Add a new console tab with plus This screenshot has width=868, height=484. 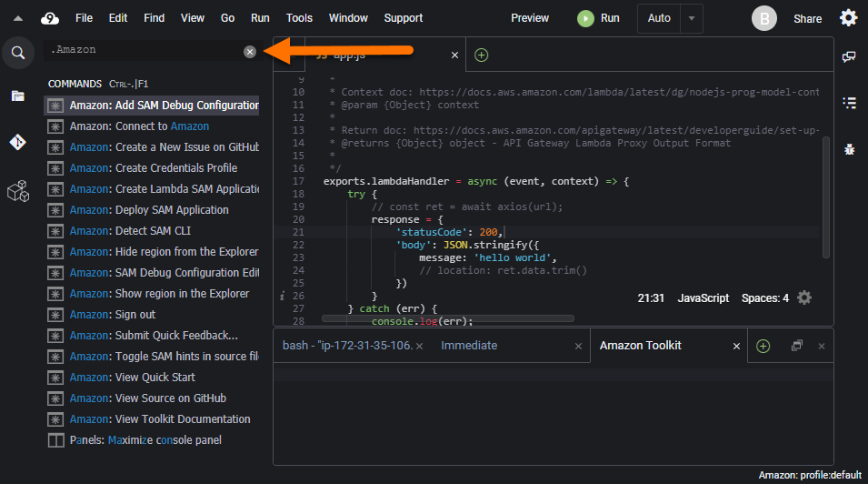(763, 346)
